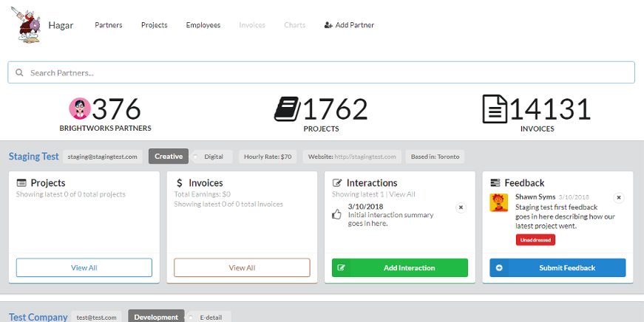Click the thumbs-up icon on the 3/10/2018 interaction
Viewport: 644px width, 322px height.
[336, 214]
